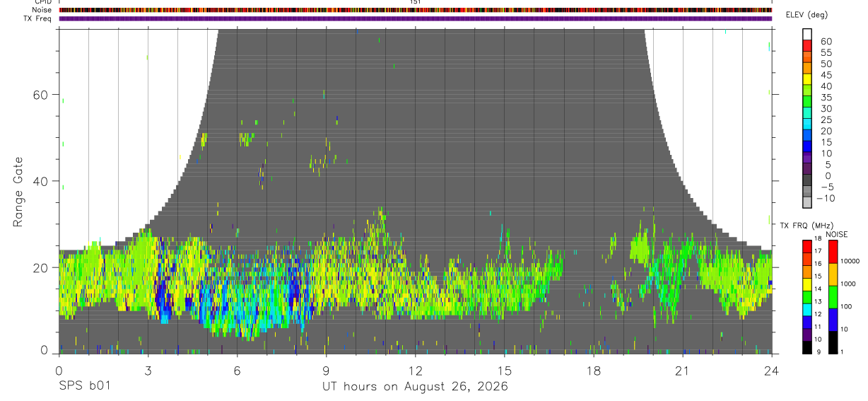Click the cyan 25 degree elevation swatch
This screenshot has height=401, width=868.
tap(807, 124)
